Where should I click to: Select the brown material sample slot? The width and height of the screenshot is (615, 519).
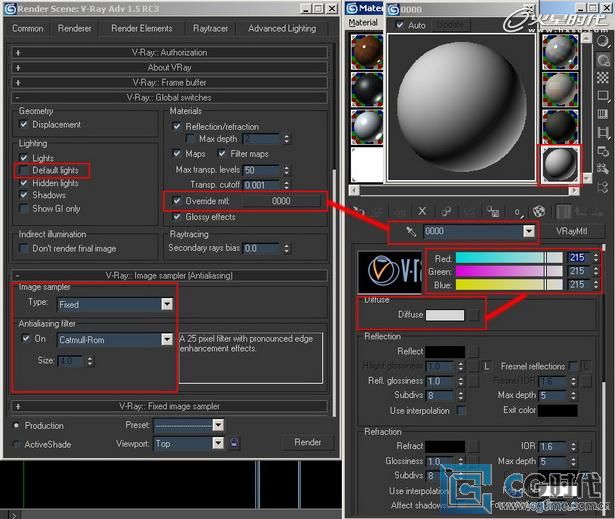(x=367, y=52)
